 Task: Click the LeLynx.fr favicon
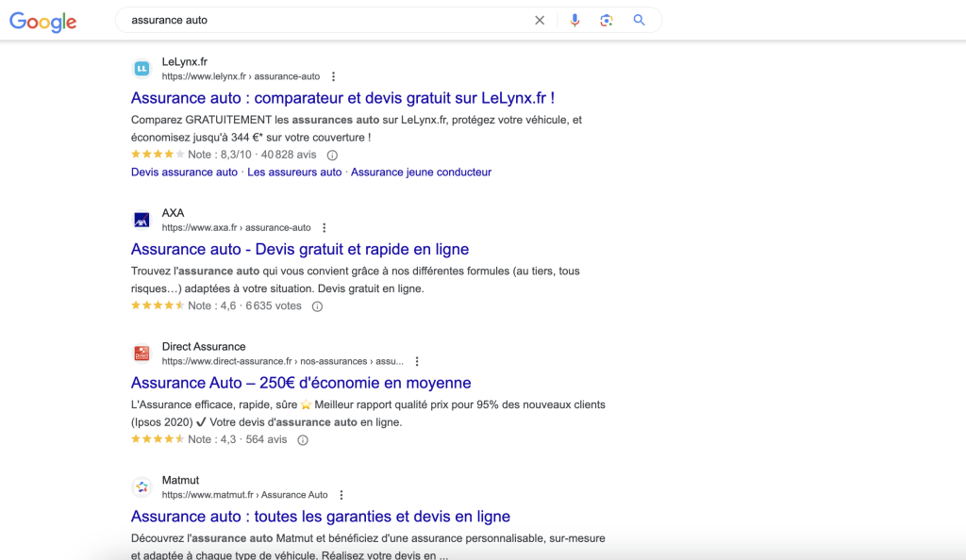point(142,69)
